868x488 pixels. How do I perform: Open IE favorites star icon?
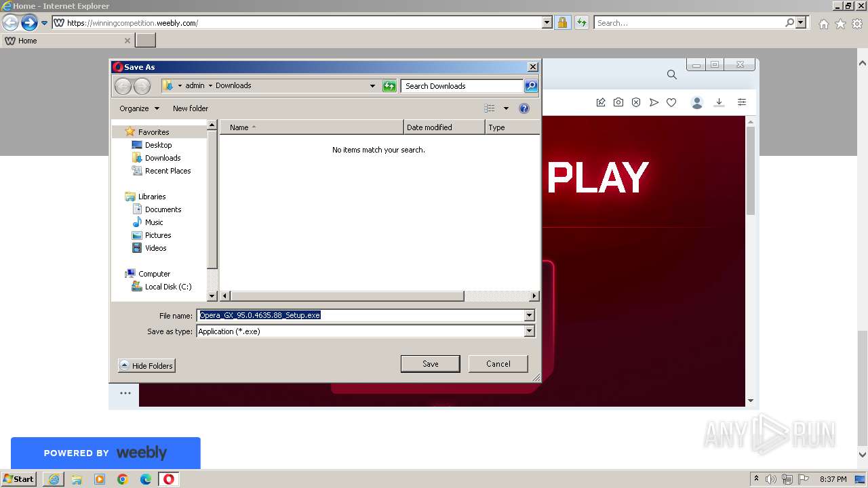point(840,23)
